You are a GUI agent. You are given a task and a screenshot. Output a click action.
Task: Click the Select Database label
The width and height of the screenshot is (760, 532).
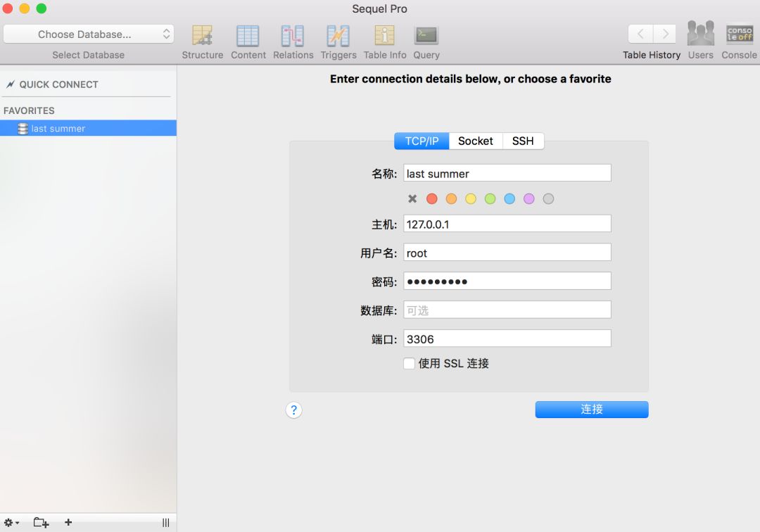[88, 55]
